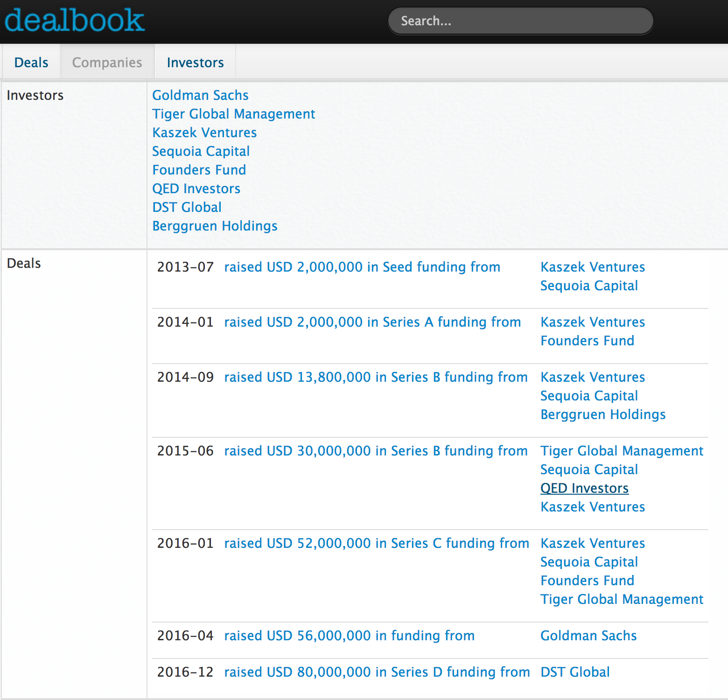Select the date 2016-01 text

click(x=185, y=543)
